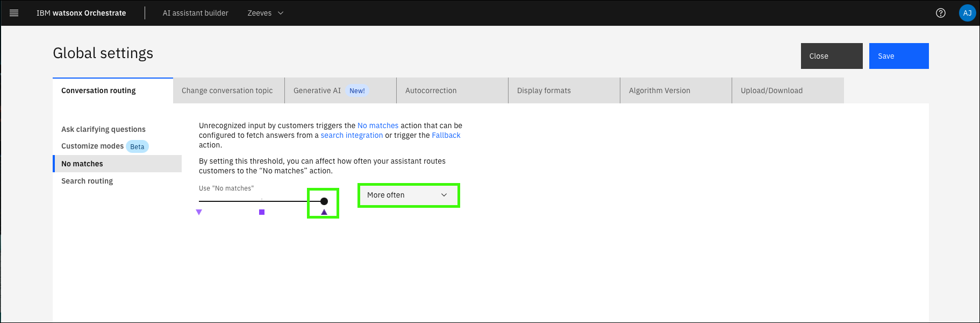The height and width of the screenshot is (323, 980).
Task: Open the More often dropdown
Action: 408,195
